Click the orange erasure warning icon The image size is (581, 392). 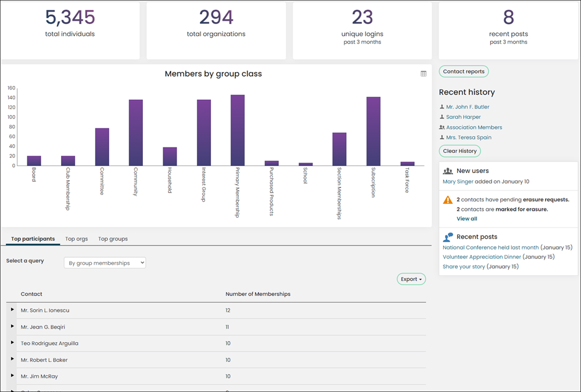tap(448, 200)
